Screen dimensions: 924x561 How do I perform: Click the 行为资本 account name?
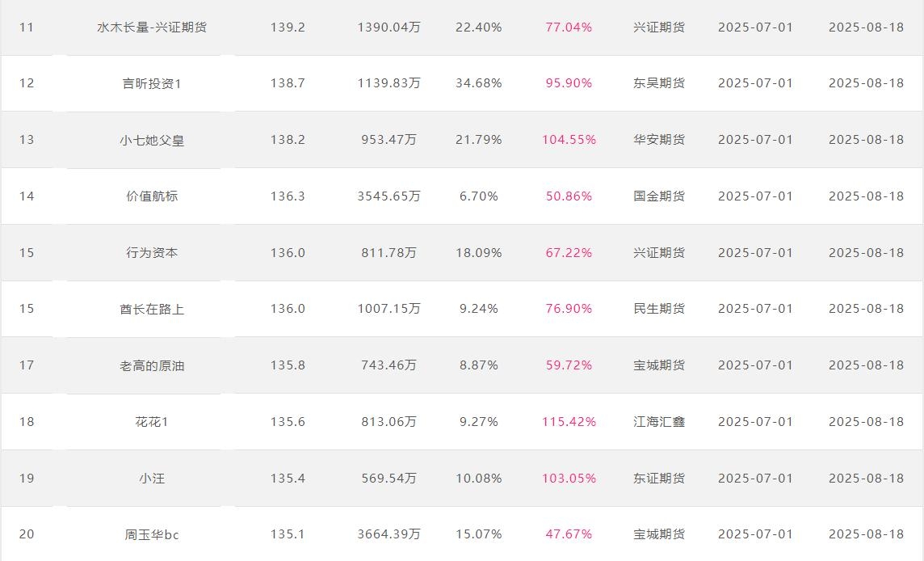point(152,253)
